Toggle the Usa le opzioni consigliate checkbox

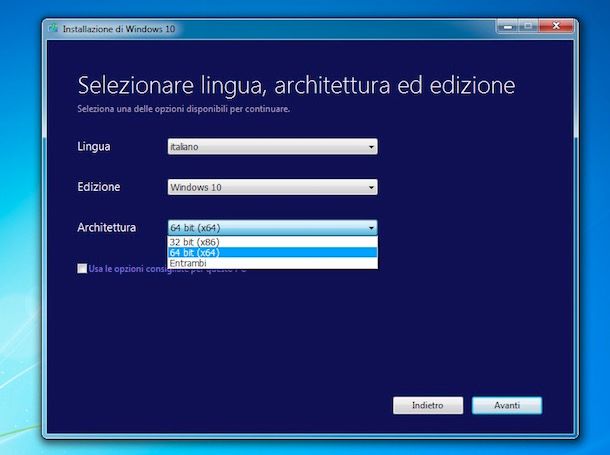[x=82, y=268]
